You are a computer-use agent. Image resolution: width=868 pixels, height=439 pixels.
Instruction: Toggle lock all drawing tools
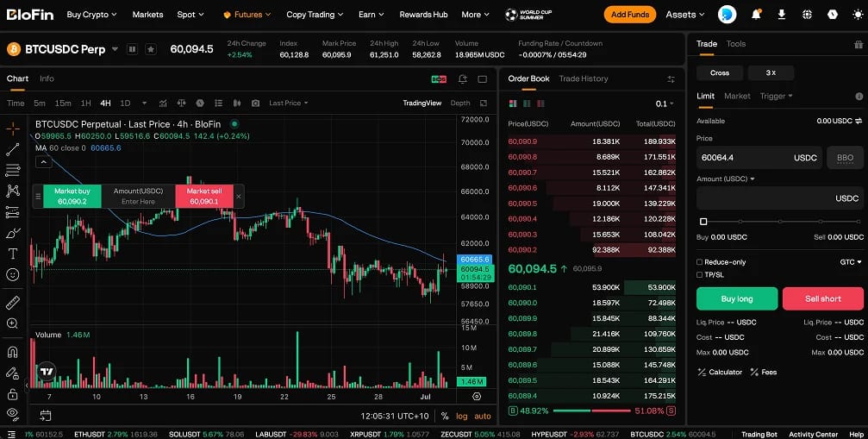click(13, 394)
